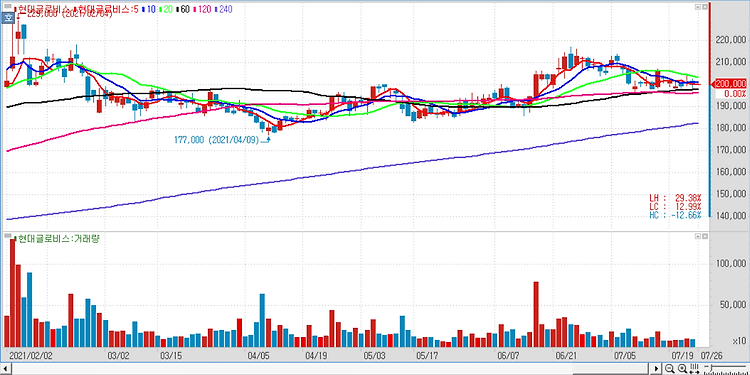Select the 10-day moving average legend
Image resolution: width=750 pixels, height=375 pixels.
(149, 10)
